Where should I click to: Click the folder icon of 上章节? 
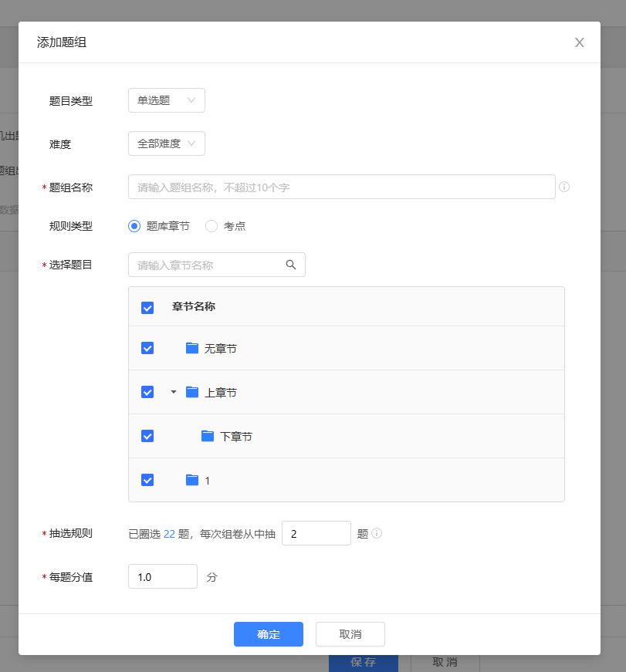tap(192, 392)
